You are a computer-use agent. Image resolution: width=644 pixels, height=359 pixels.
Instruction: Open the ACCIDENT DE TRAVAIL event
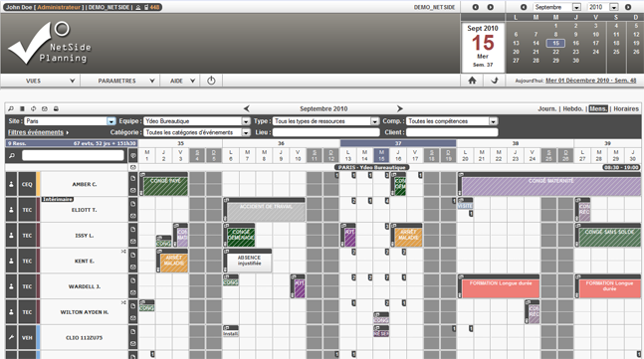(x=265, y=210)
